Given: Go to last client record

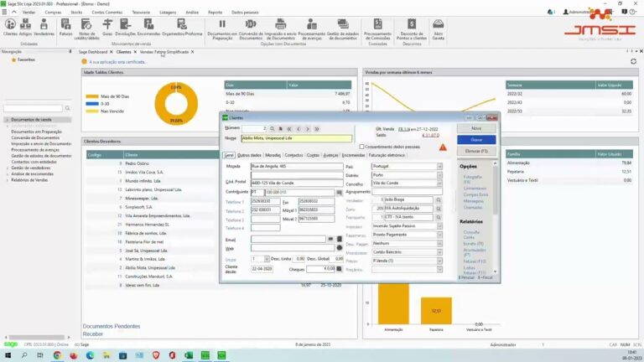Looking at the screenshot, I should 317,129.
